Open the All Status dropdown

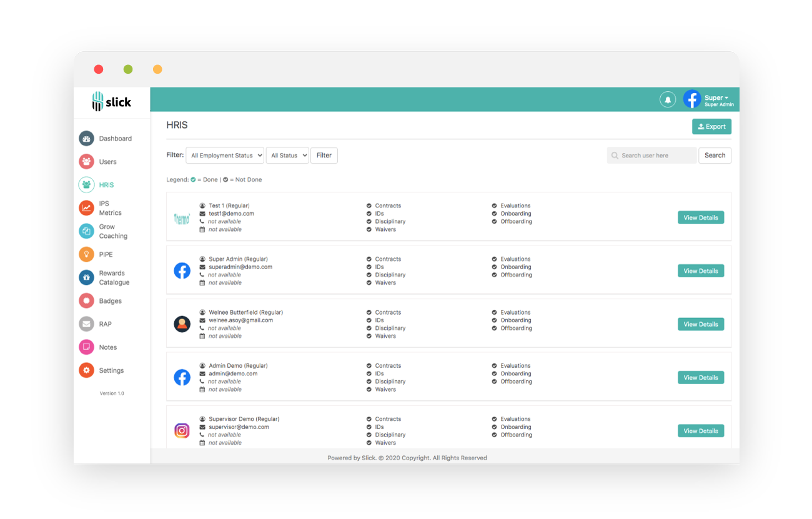click(287, 156)
